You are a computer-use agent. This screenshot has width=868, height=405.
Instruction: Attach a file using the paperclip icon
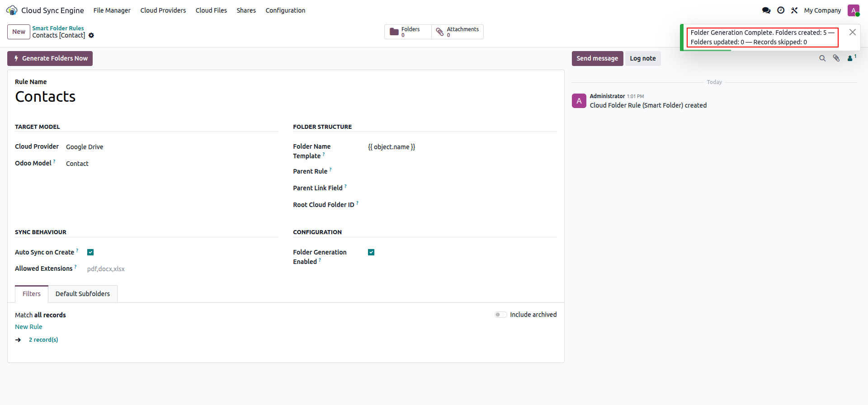coord(836,58)
